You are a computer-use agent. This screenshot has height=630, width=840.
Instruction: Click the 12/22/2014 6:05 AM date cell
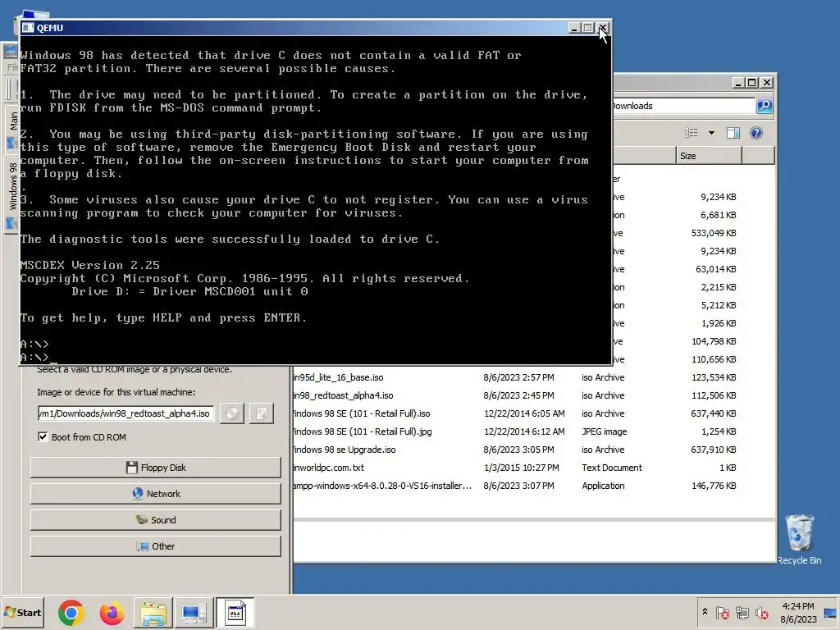tap(524, 413)
